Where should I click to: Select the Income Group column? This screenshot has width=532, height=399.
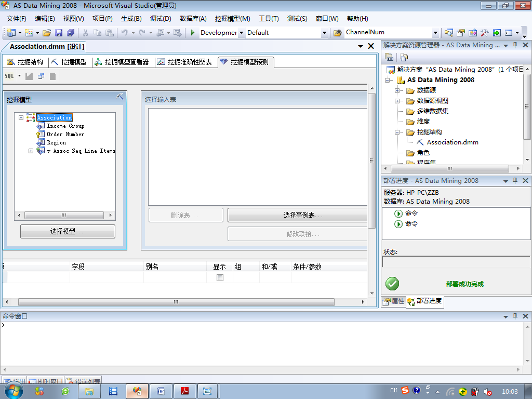[x=65, y=126]
